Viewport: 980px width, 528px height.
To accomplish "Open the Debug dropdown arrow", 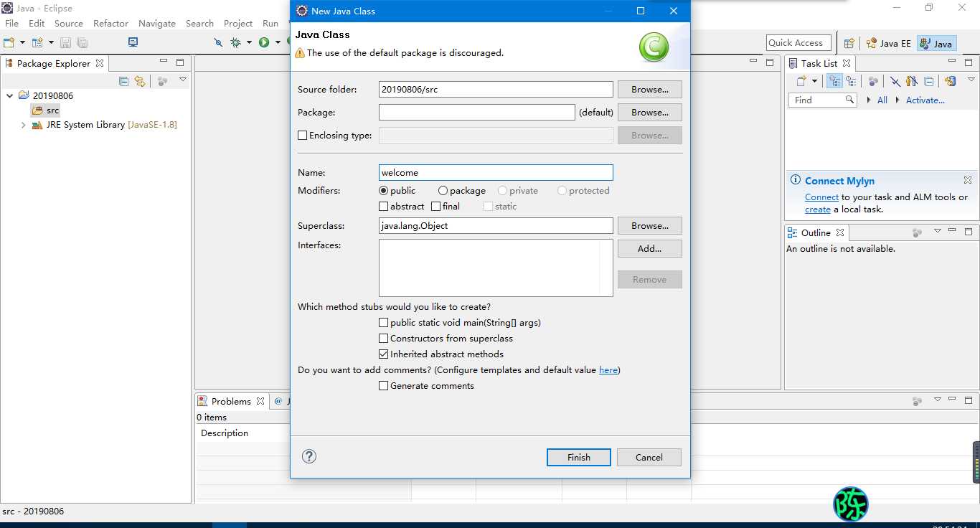I will (x=249, y=42).
